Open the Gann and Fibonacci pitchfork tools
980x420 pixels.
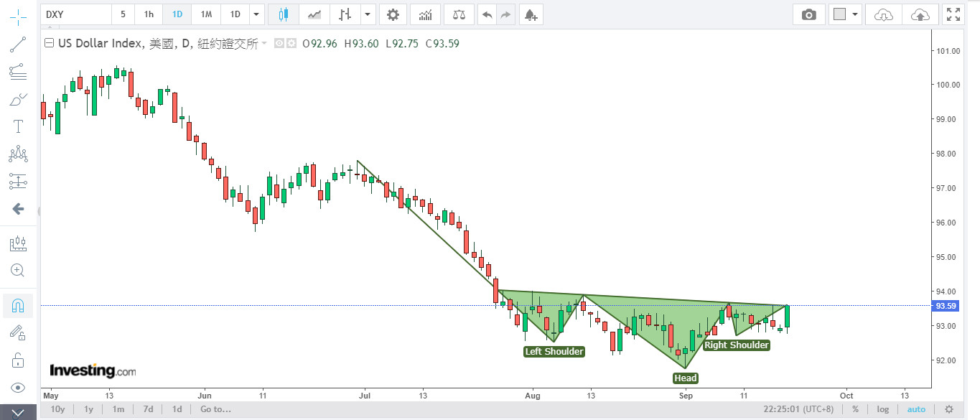coord(18,72)
